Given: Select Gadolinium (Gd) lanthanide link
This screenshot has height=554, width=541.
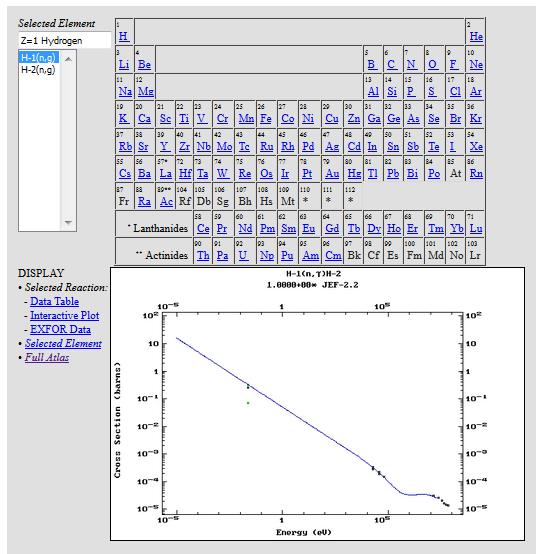Looking at the screenshot, I should tap(332, 229).
